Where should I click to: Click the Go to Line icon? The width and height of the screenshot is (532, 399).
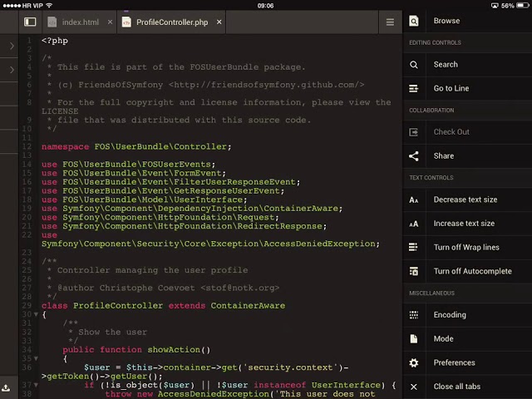[x=414, y=89]
